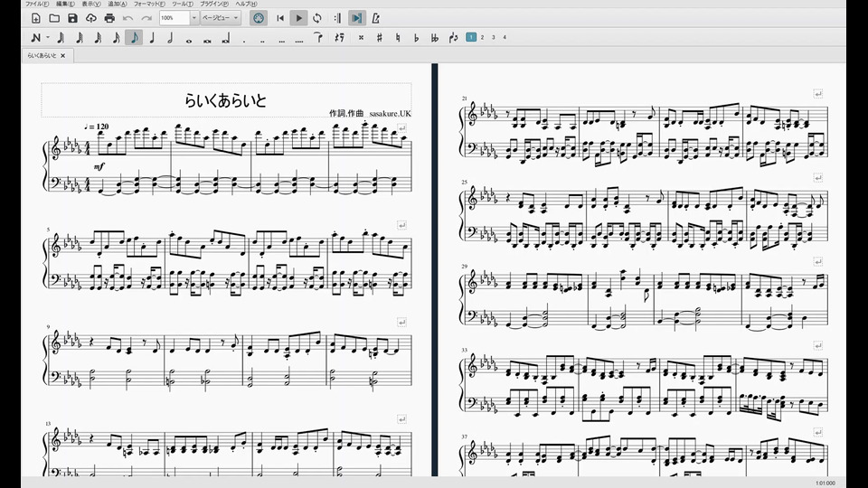
Task: Switch to voice 1
Action: [x=471, y=37]
